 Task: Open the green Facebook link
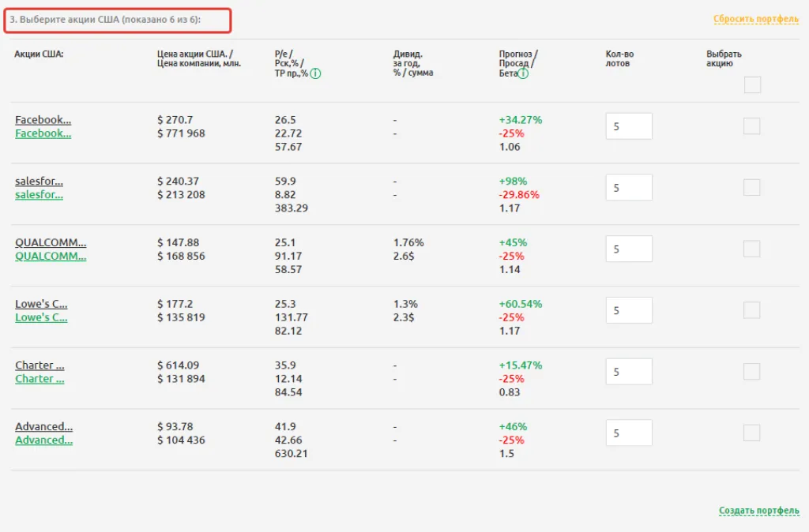[43, 133]
